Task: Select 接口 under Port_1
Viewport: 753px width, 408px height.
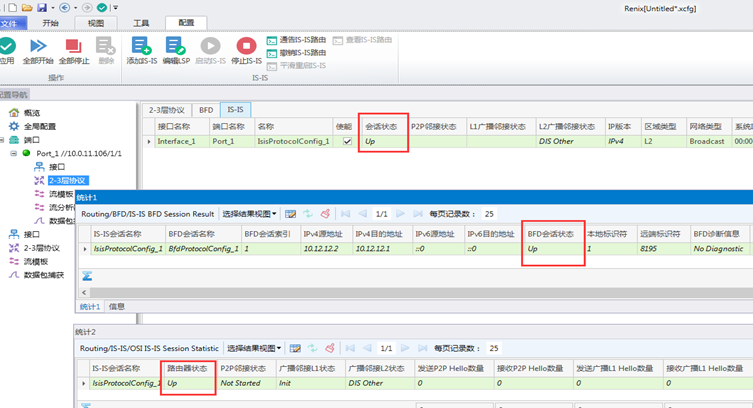Action: coord(57,167)
